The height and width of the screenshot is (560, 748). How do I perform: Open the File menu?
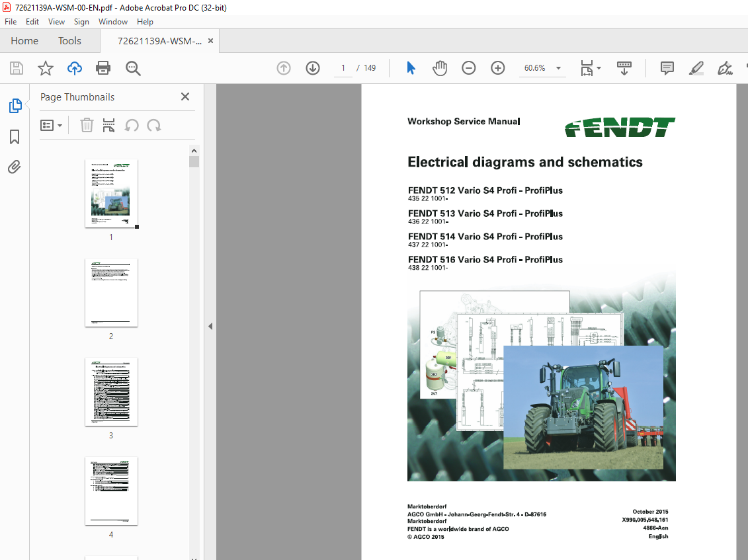tap(11, 22)
